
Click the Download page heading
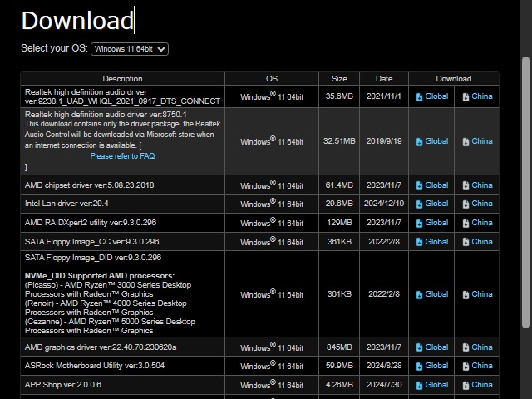pyautogui.click(x=77, y=20)
